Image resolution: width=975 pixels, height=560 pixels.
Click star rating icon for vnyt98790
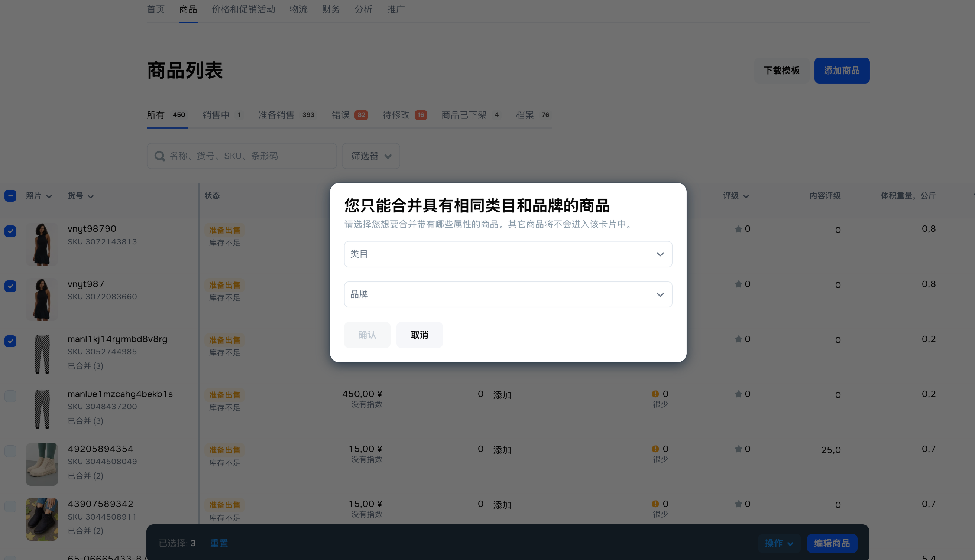pyautogui.click(x=738, y=229)
